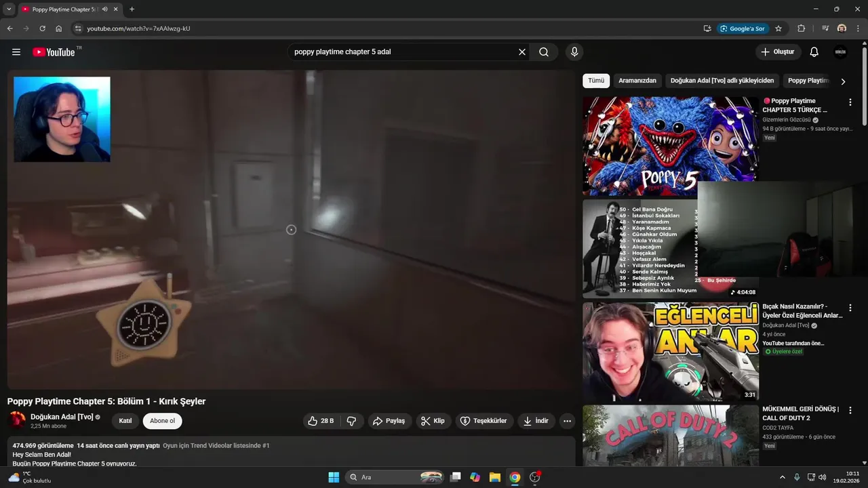The width and height of the screenshot is (868, 488).
Task: Open the Eğlenceli Anlar video thumbnail
Action: click(x=671, y=352)
